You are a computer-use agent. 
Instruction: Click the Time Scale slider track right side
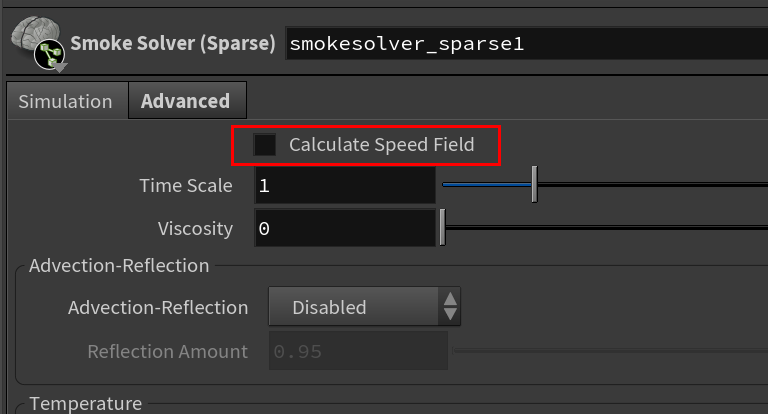(x=653, y=185)
